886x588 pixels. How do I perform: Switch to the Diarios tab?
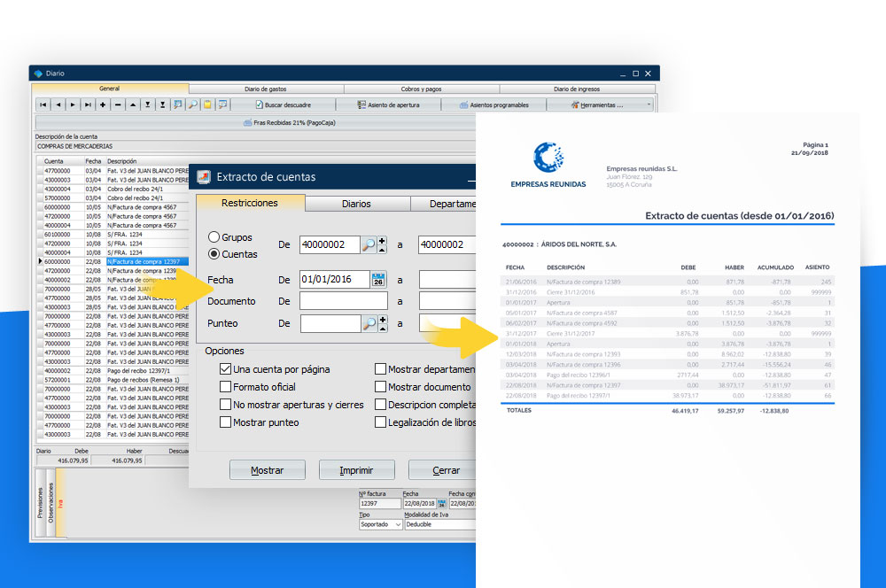[x=356, y=204]
